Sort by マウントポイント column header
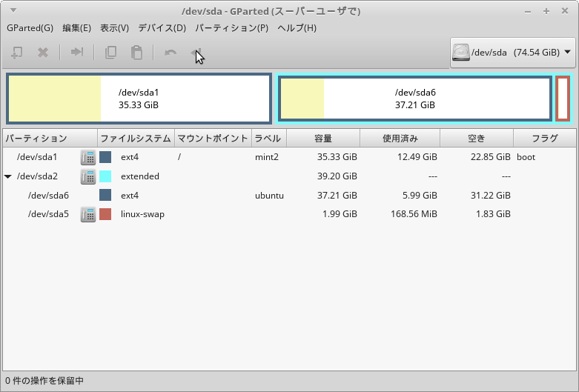579x392 pixels. (213, 139)
